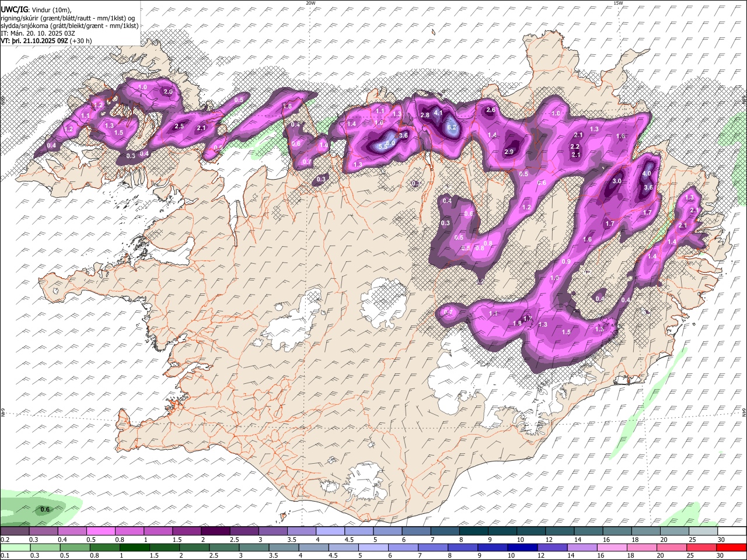The image size is (747, 560).
Task: Click the '0.8' label under the bottom legend row
Action: point(94,556)
